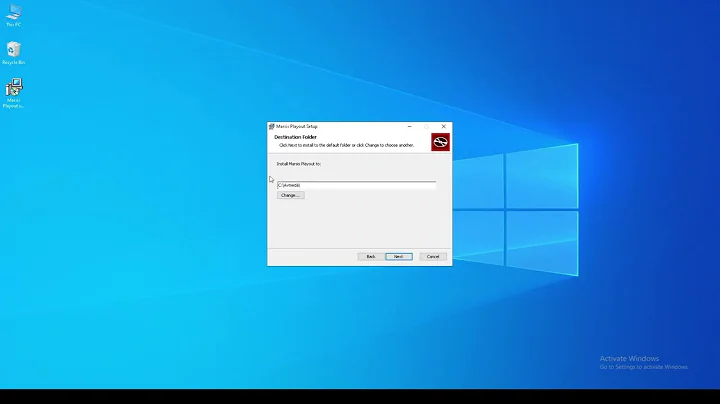Minimize the Marsis Playout Setup window
Image resolution: width=720 pixels, height=404 pixels.
410,127
